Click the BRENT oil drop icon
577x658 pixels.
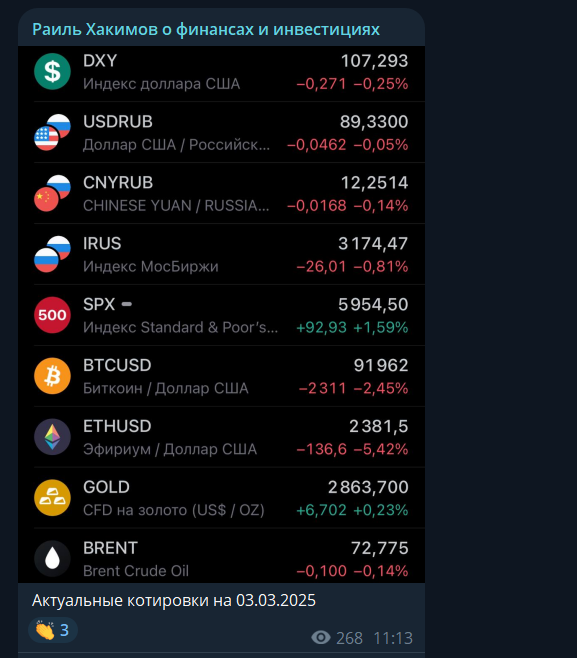[52, 558]
